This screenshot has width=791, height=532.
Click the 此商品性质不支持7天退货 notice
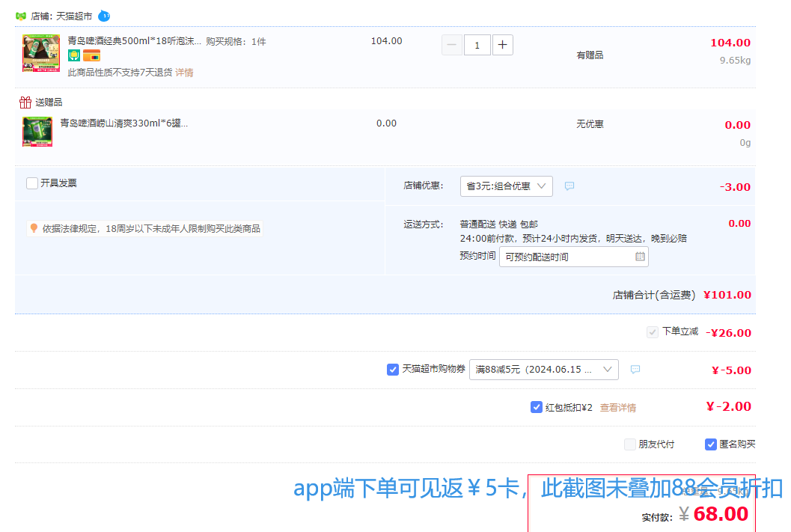(x=120, y=73)
